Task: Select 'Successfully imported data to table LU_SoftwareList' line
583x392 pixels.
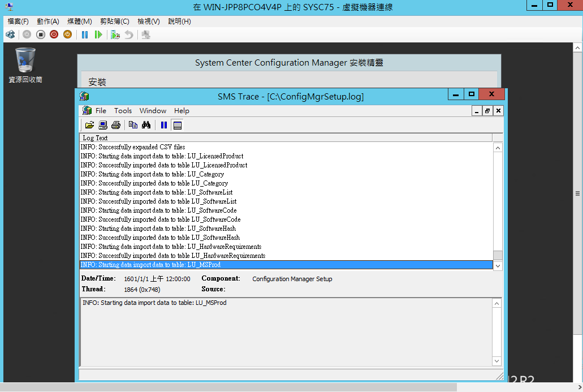Action: click(286, 201)
